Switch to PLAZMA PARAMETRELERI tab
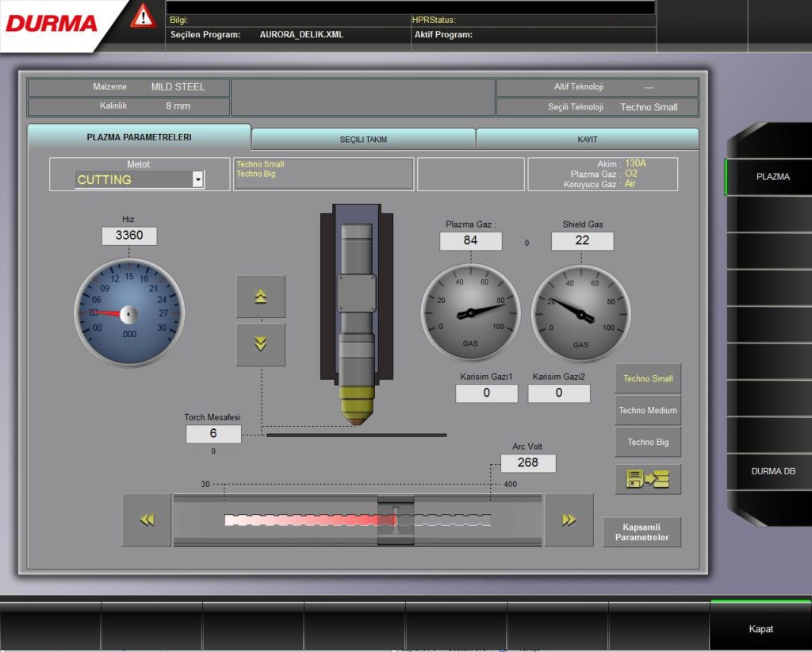 (139, 137)
